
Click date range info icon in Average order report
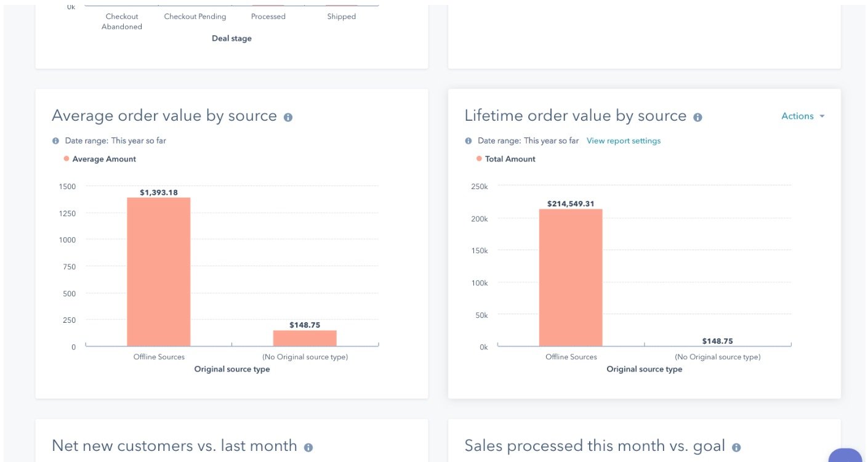pos(56,140)
